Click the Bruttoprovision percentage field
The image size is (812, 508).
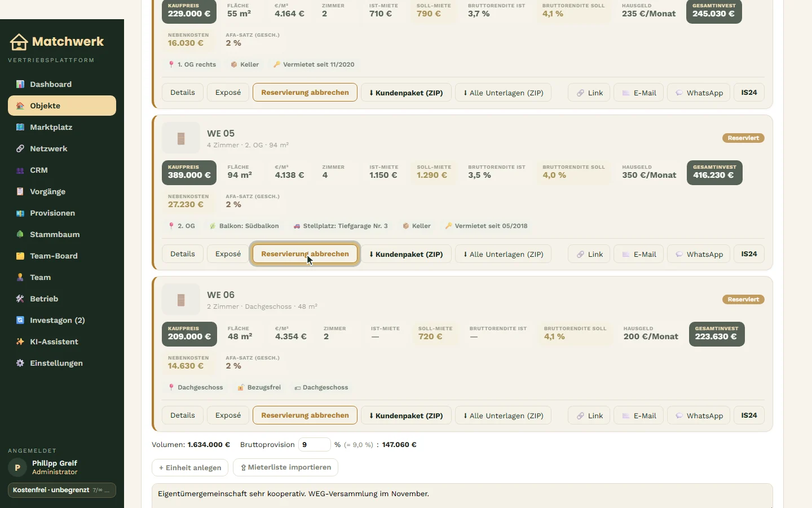(x=314, y=445)
